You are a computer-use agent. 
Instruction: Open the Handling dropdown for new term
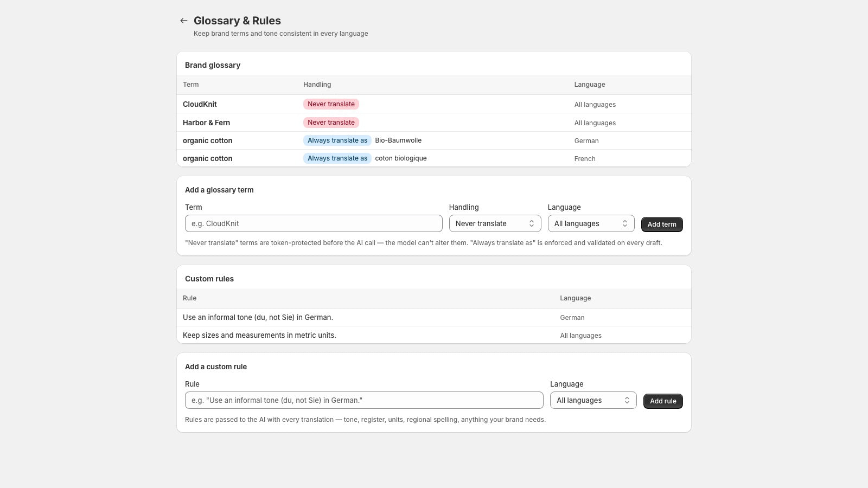[495, 223]
